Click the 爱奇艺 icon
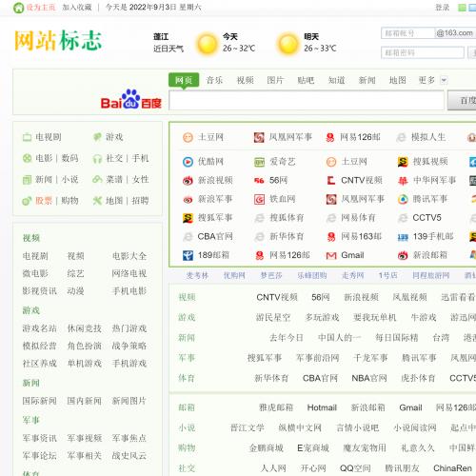This screenshot has width=476, height=476. tap(259, 162)
